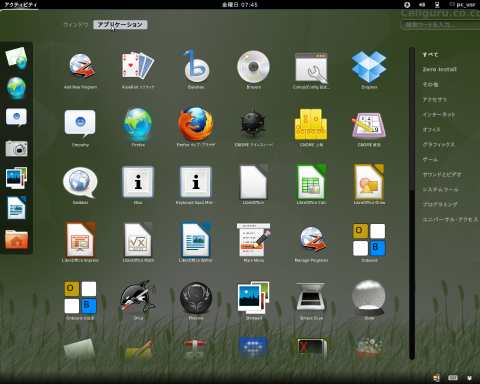
Task: Open the pc_usr user menu
Action: [x=463, y=5]
